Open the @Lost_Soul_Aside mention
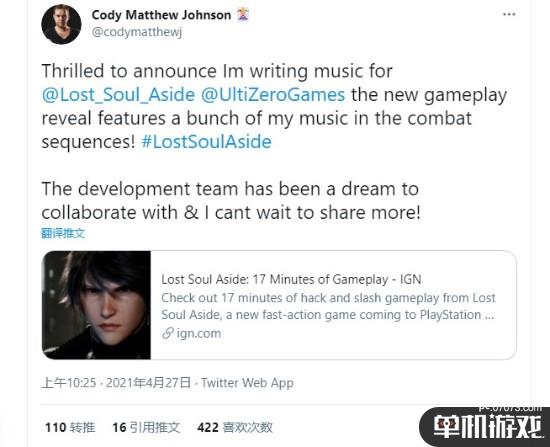Screen dimensions: 550x447 point(118,95)
